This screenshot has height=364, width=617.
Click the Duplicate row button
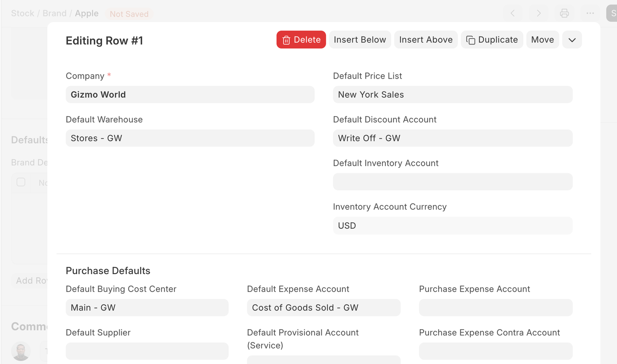tap(492, 40)
